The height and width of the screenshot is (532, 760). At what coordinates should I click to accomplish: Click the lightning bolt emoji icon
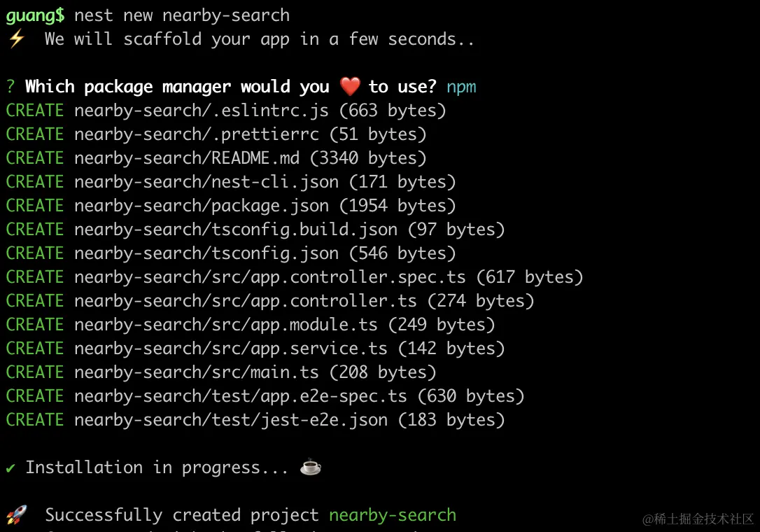[x=15, y=39]
